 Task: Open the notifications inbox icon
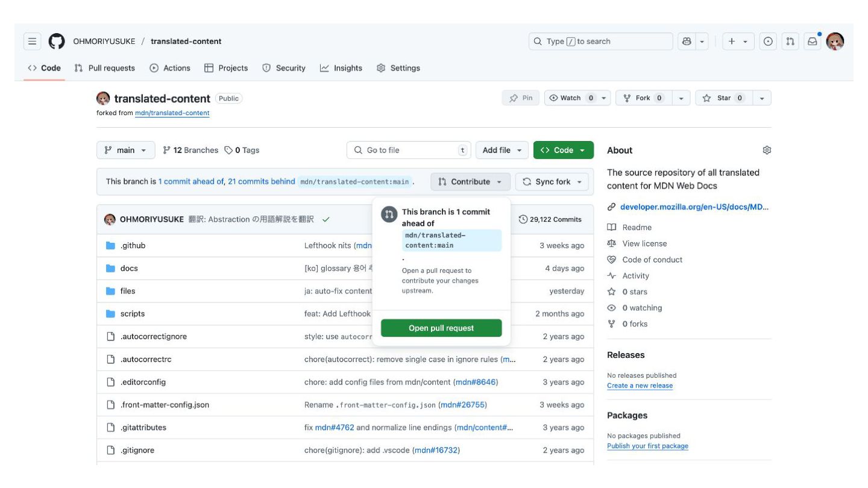[813, 42]
